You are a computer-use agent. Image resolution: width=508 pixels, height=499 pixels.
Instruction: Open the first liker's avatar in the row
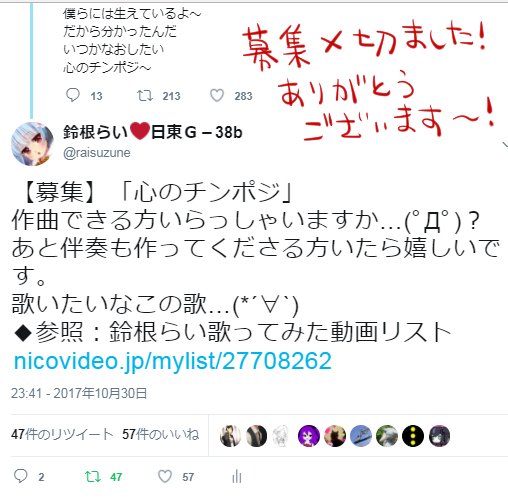coord(230,436)
